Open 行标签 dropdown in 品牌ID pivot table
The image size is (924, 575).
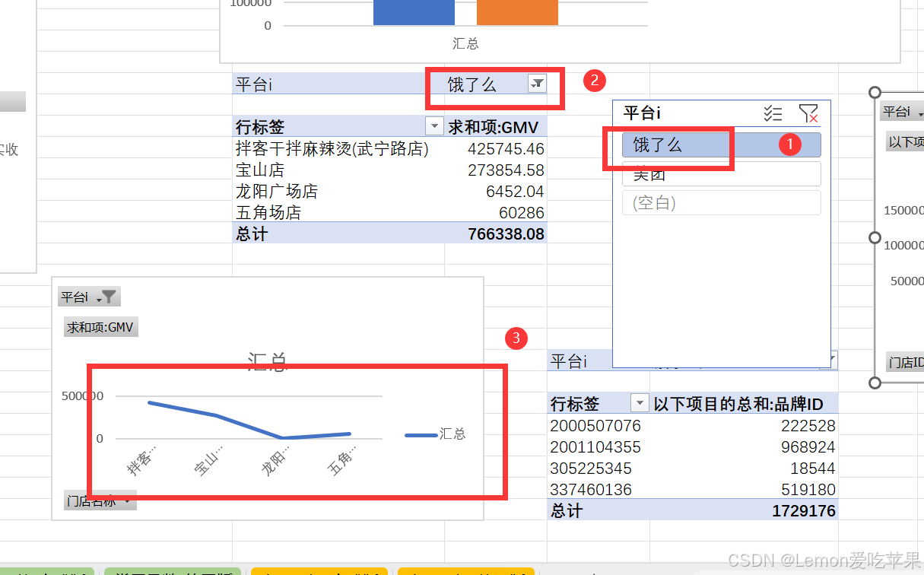coord(640,403)
